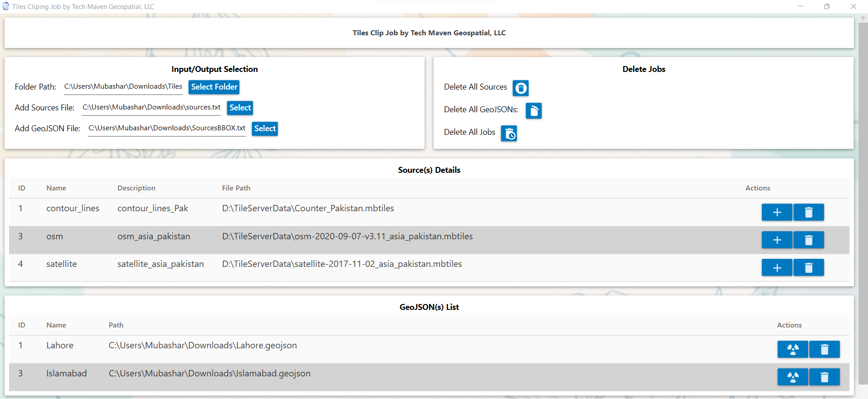868x399 pixels.
Task: Select the satellite name cell
Action: pos(61,264)
